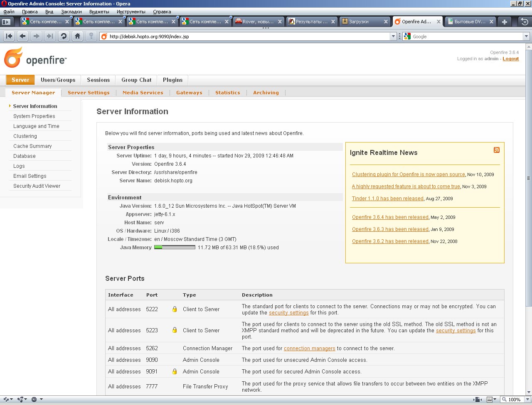The height and width of the screenshot is (405, 532).
Task: Open System Properties in the sidebar
Action: point(34,116)
